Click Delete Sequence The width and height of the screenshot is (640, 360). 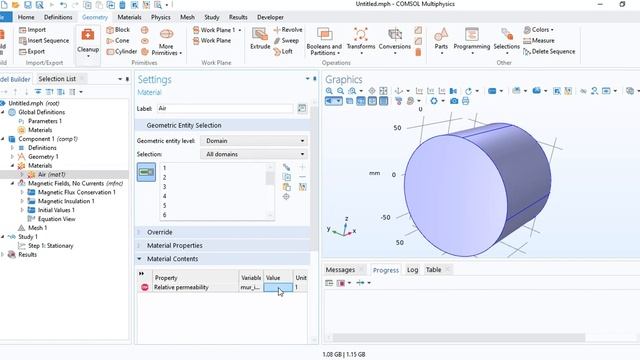pyautogui.click(x=549, y=51)
